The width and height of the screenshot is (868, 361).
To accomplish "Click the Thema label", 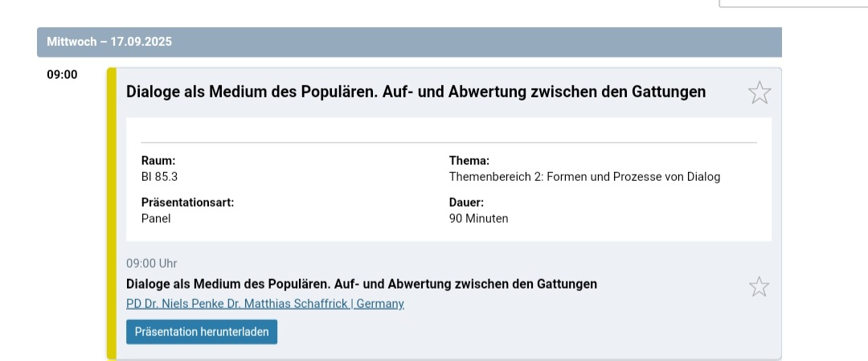I will point(469,161).
